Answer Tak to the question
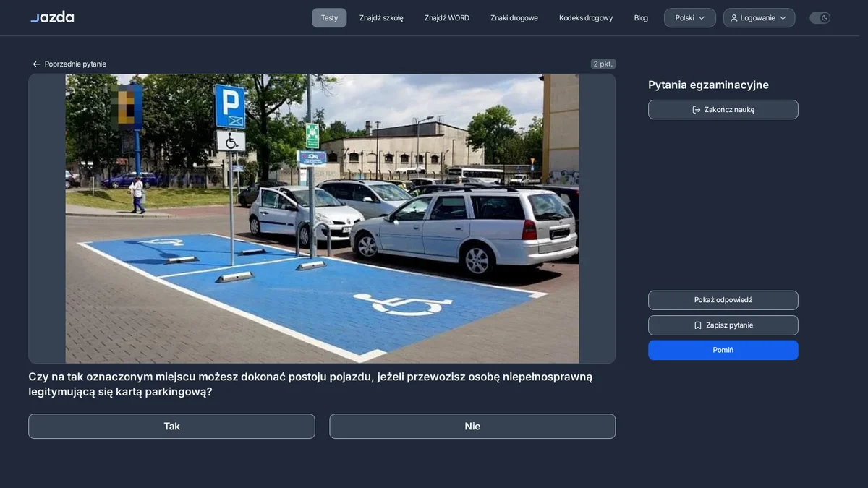 tap(171, 427)
